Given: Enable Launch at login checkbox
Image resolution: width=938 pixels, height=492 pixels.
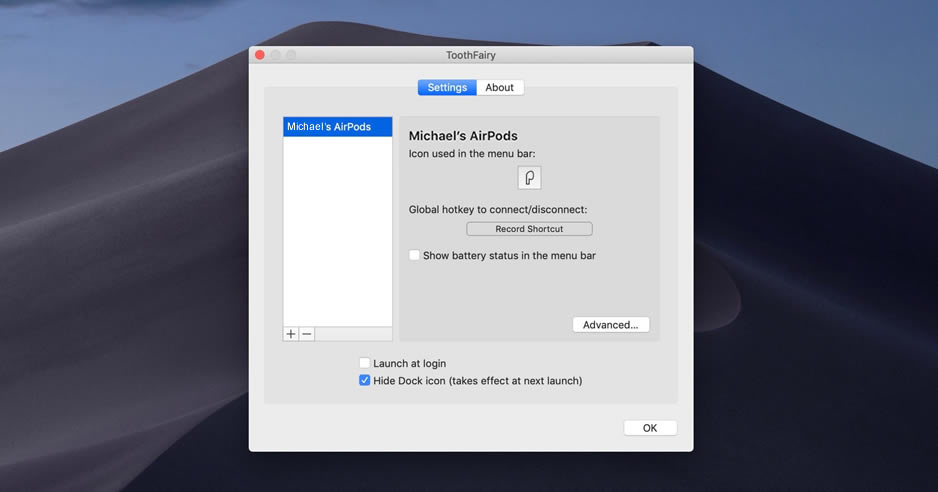Looking at the screenshot, I should click(364, 363).
